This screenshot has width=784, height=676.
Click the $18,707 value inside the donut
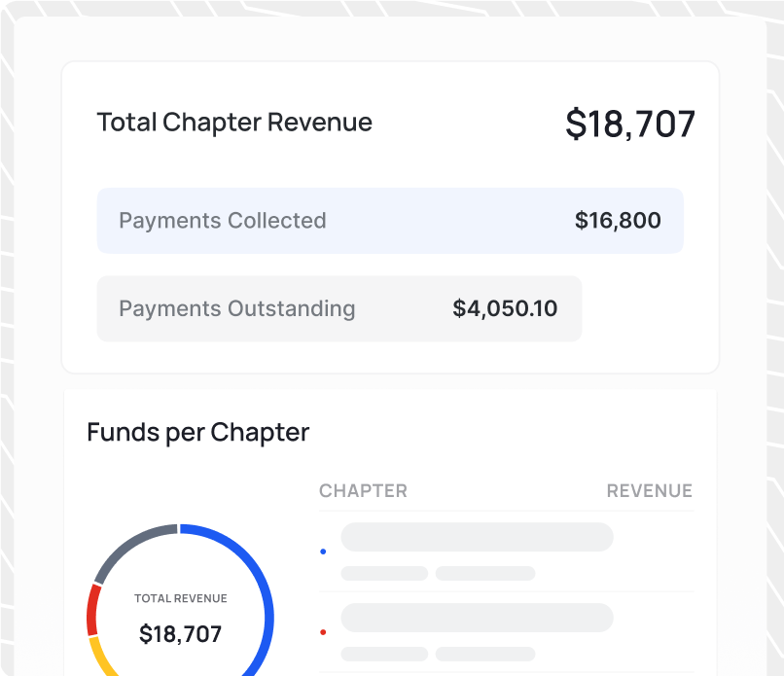181,634
